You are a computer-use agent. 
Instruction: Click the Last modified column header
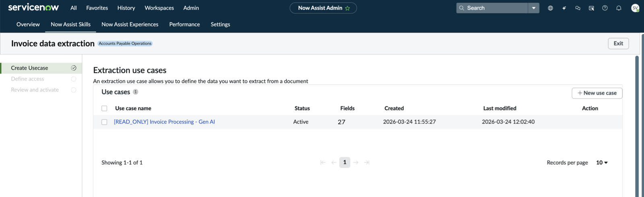point(500,108)
